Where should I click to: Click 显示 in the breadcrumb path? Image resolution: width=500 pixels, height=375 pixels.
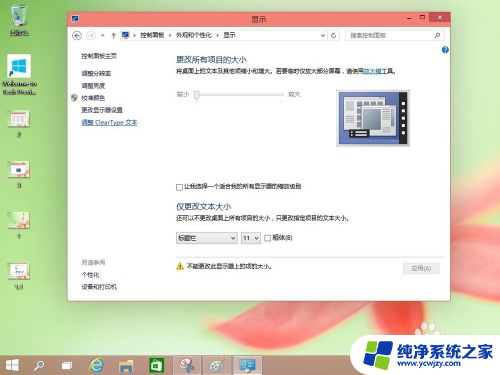[229, 35]
